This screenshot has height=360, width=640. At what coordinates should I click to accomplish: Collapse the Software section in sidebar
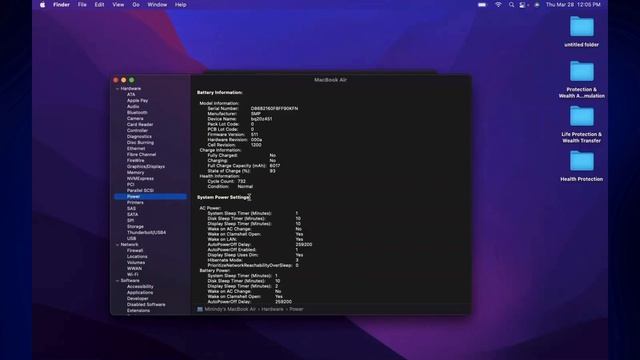pyautogui.click(x=117, y=281)
